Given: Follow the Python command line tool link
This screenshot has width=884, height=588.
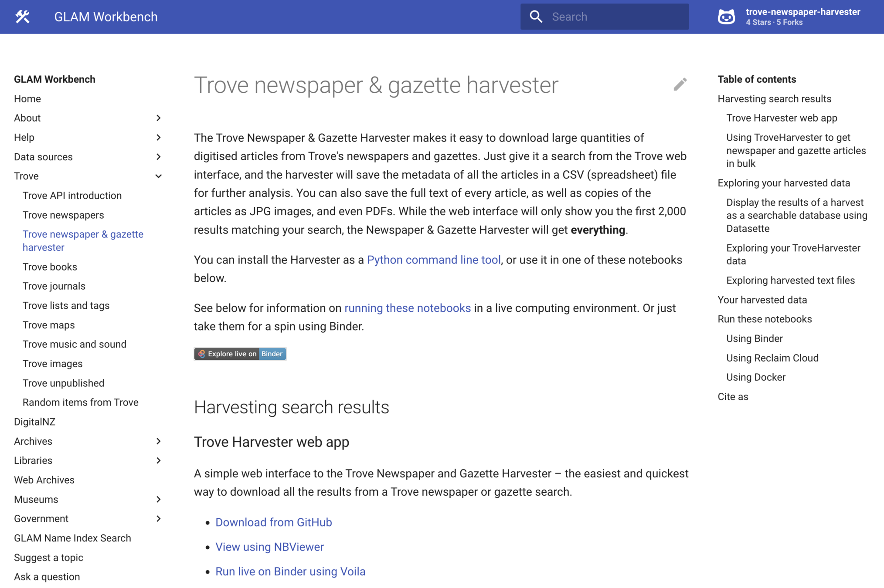Looking at the screenshot, I should [x=433, y=260].
